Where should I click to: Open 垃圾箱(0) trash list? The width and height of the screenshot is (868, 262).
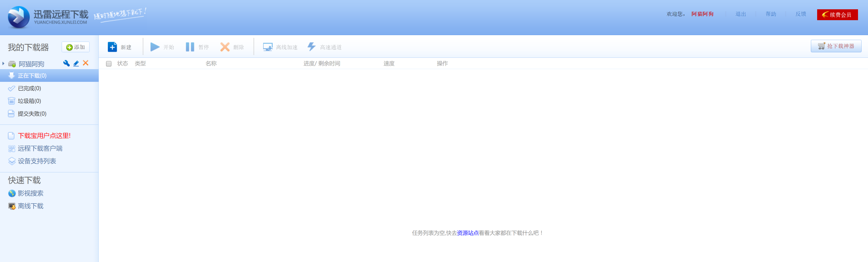pyautogui.click(x=29, y=101)
